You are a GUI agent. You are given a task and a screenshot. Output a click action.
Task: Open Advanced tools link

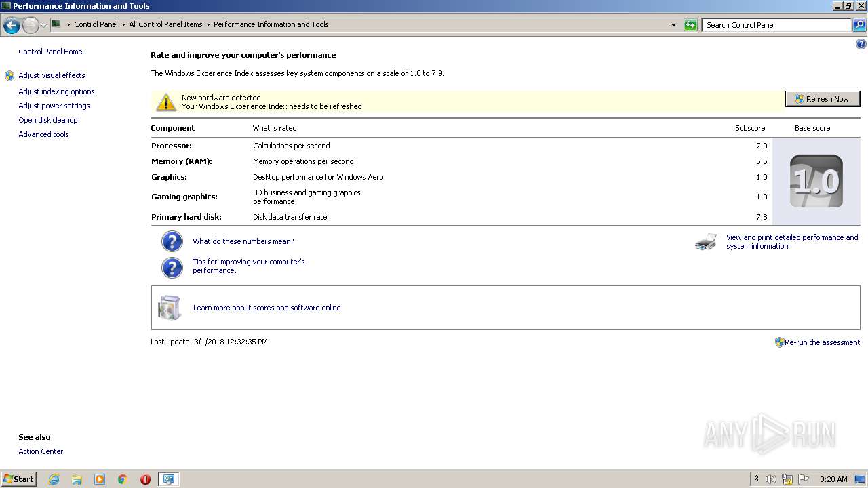[43, 134]
